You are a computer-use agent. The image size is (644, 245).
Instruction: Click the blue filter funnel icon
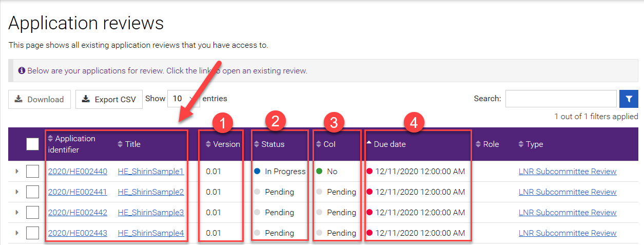(629, 99)
